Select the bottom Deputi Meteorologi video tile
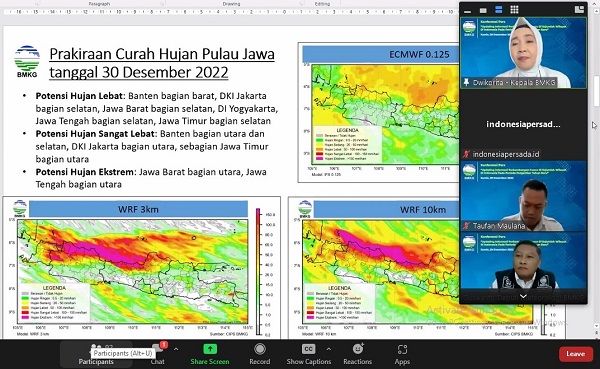 523,267
